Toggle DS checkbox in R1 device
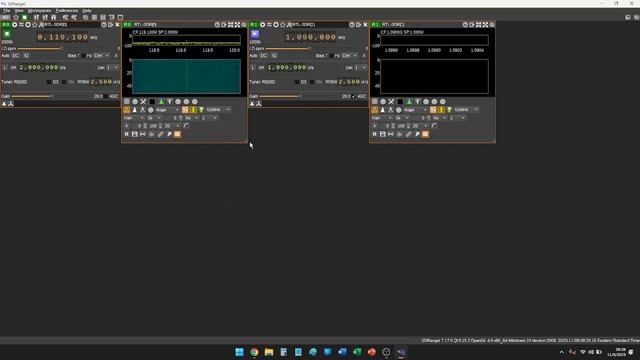640x360 pixels. [x=297, y=82]
